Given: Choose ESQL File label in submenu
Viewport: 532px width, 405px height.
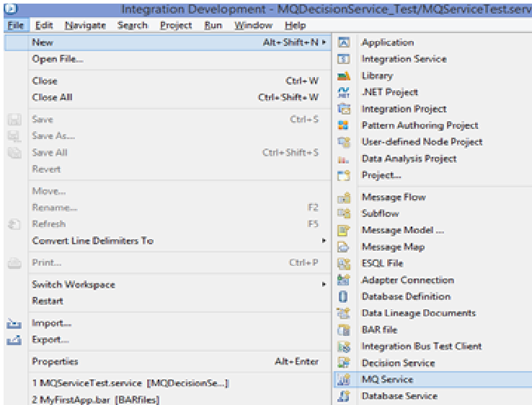Looking at the screenshot, I should pos(382,263).
